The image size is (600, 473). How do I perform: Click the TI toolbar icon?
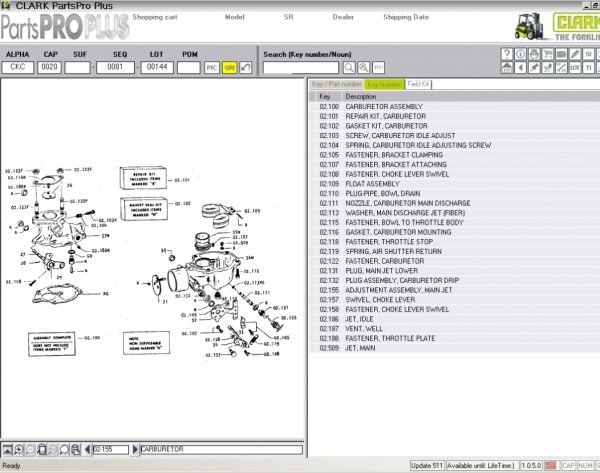click(589, 68)
